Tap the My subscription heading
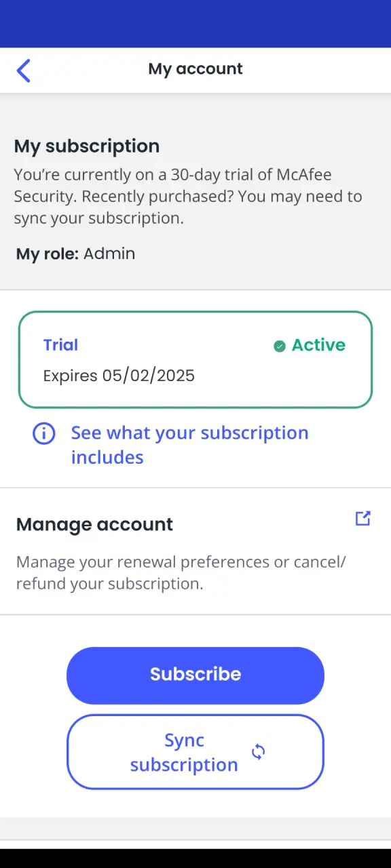 pos(87,146)
